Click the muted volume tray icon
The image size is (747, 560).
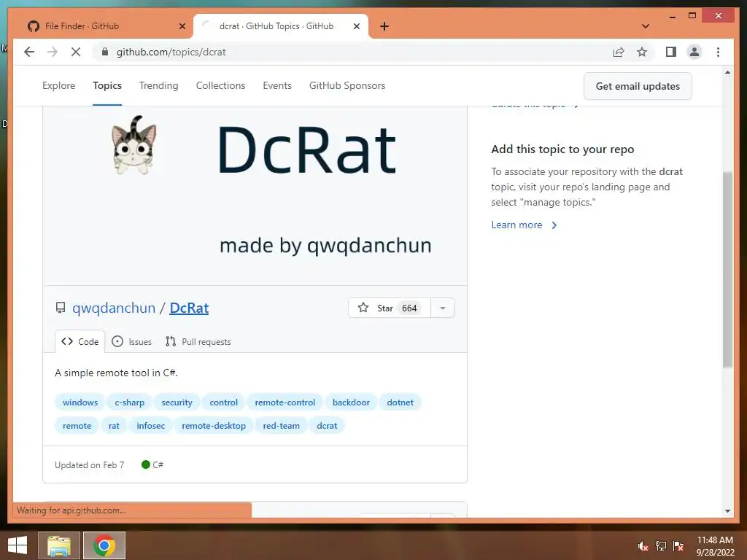643,546
